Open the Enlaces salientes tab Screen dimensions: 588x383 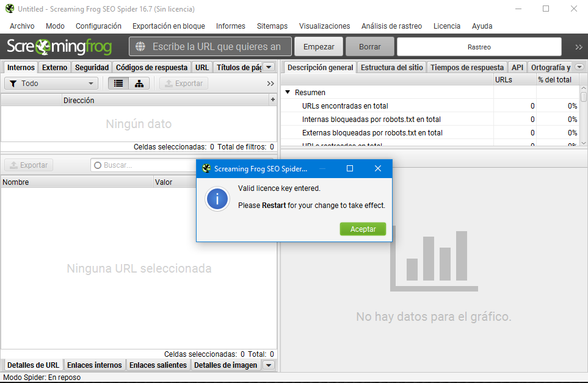[158, 365]
